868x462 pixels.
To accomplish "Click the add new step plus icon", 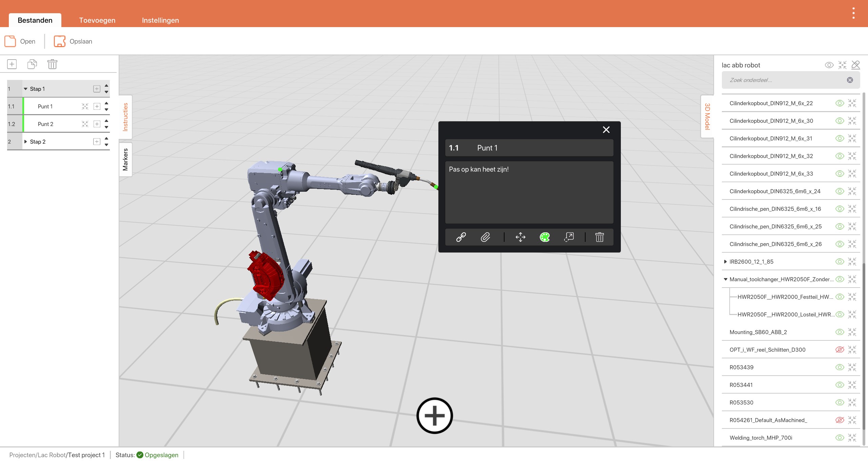I will tap(12, 64).
